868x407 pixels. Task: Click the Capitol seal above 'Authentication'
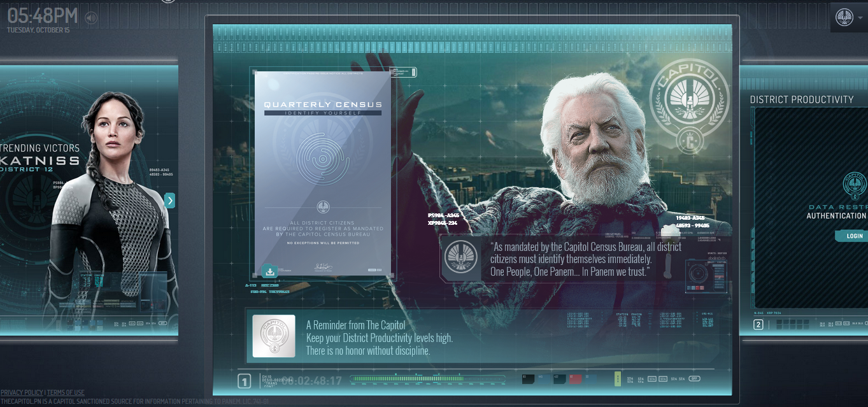(x=854, y=184)
